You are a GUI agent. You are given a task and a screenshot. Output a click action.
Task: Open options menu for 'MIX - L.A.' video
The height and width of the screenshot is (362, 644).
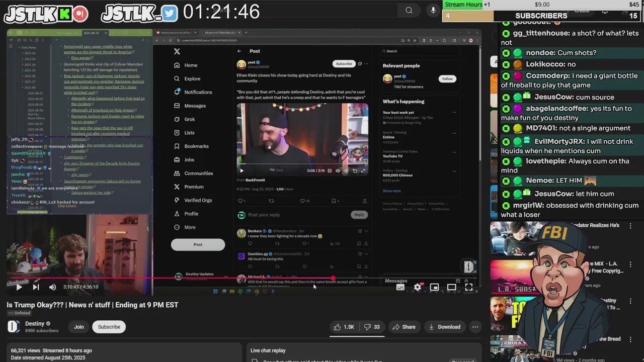[x=630, y=264]
